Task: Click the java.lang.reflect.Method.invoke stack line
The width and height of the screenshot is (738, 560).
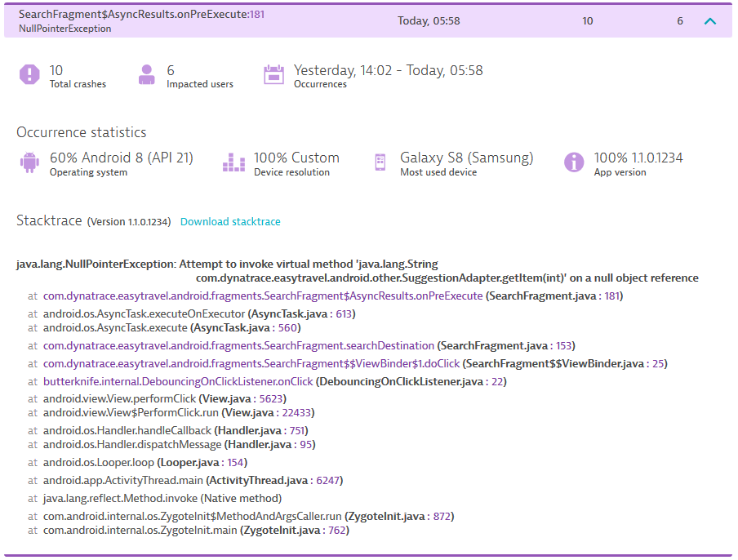Action: coord(155,498)
